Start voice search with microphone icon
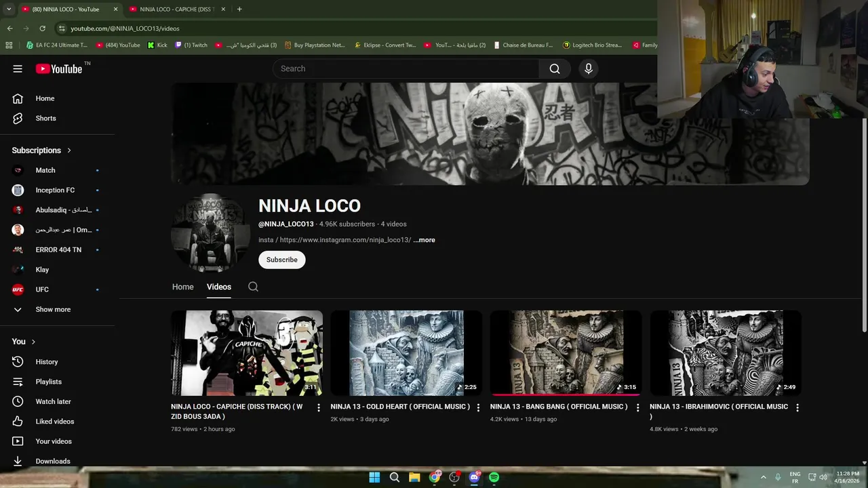 (589, 68)
